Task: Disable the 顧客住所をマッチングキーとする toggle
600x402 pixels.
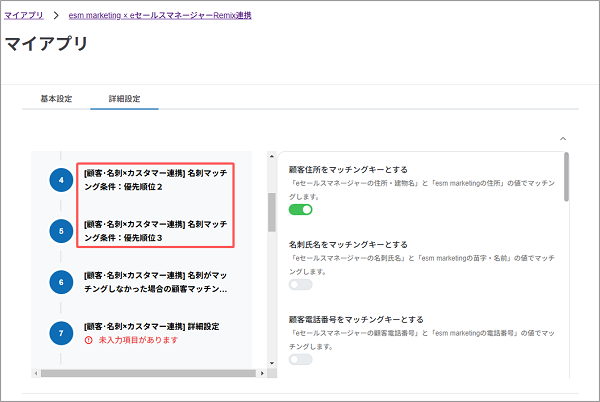Action: click(300, 209)
